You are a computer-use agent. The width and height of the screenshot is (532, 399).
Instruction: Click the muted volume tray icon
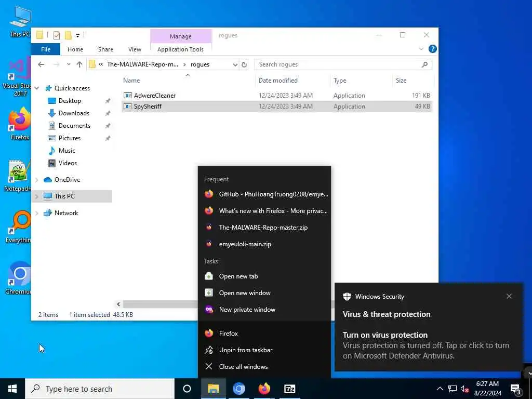(x=464, y=389)
